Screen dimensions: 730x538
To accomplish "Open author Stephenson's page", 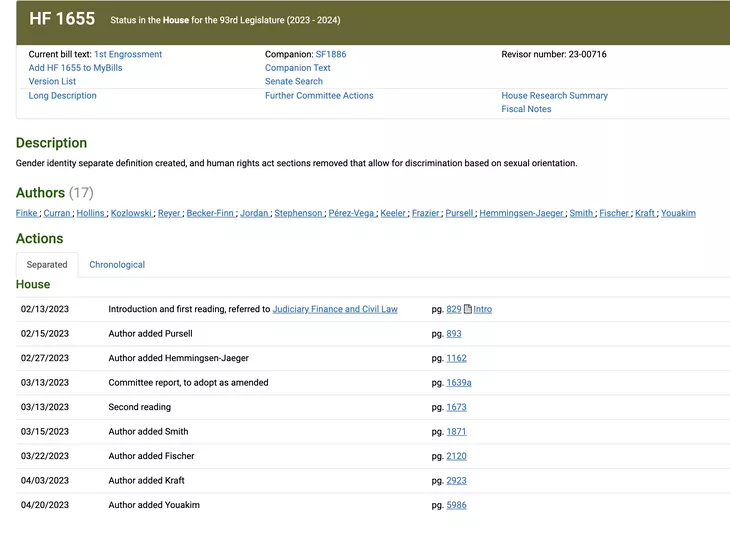I will 298,213.
